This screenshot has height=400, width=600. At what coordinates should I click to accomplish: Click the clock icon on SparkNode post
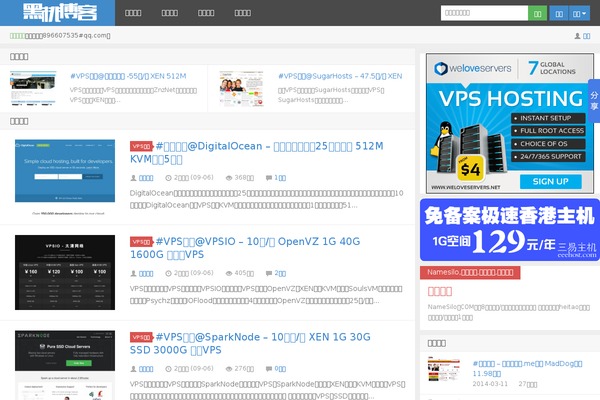(x=168, y=369)
